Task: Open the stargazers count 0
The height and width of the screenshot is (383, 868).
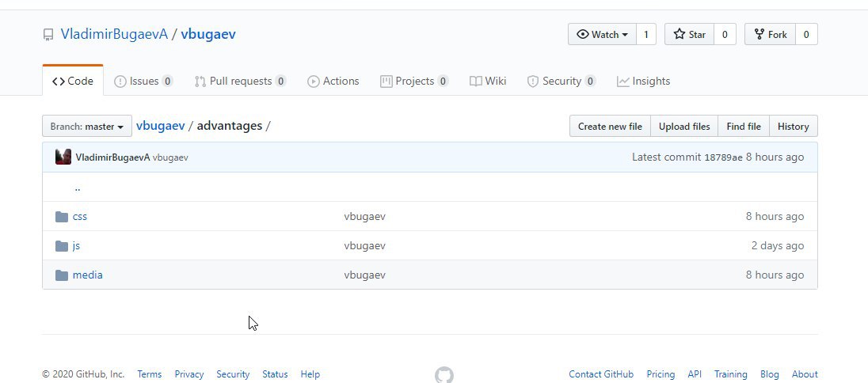Action: click(x=725, y=34)
